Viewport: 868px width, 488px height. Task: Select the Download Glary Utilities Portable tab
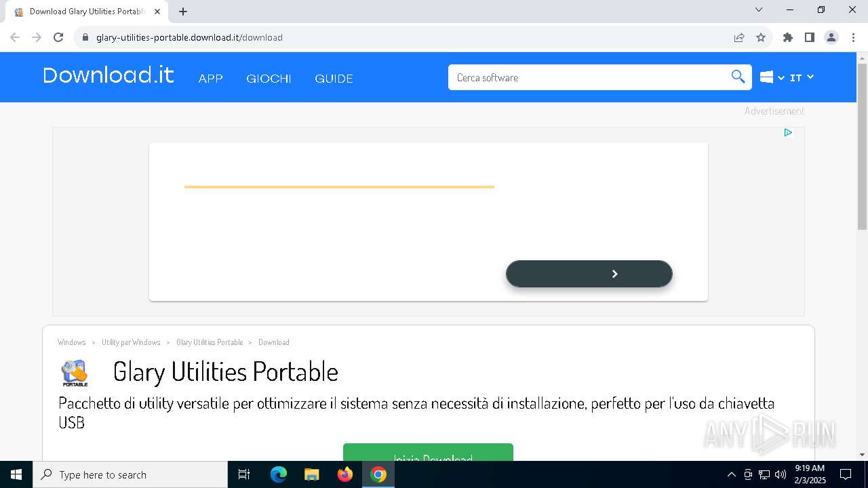point(87,12)
